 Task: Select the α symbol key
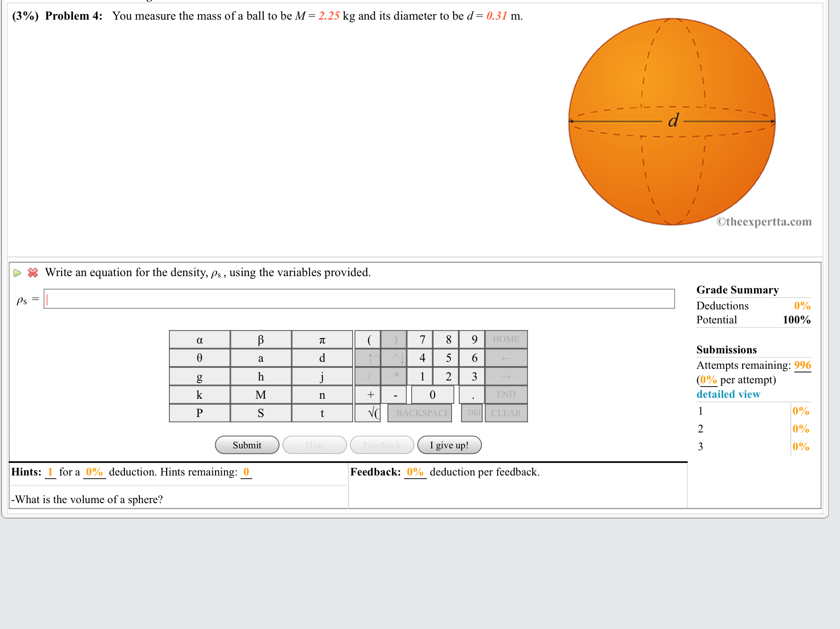pyautogui.click(x=199, y=339)
